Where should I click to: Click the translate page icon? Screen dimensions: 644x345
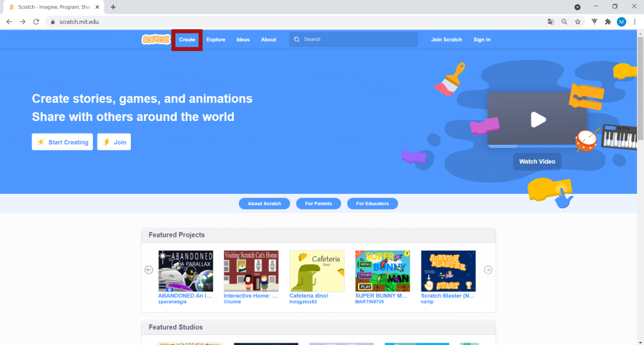coord(551,22)
